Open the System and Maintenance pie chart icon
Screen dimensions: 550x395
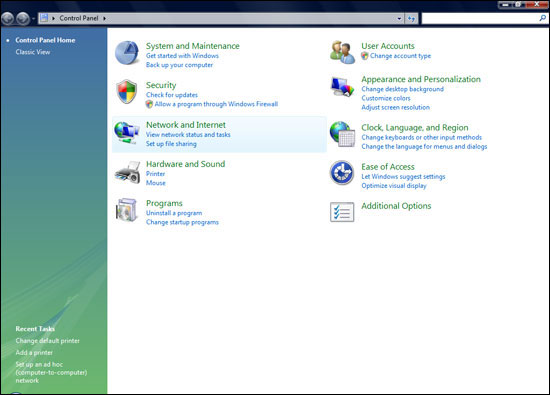point(127,53)
